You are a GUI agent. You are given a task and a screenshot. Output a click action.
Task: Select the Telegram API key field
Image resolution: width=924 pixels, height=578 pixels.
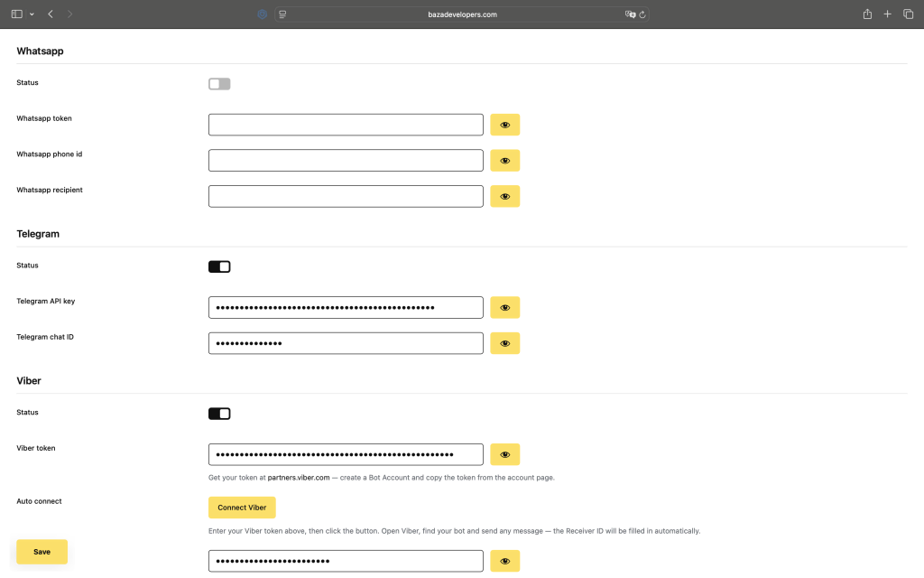pyautogui.click(x=346, y=307)
